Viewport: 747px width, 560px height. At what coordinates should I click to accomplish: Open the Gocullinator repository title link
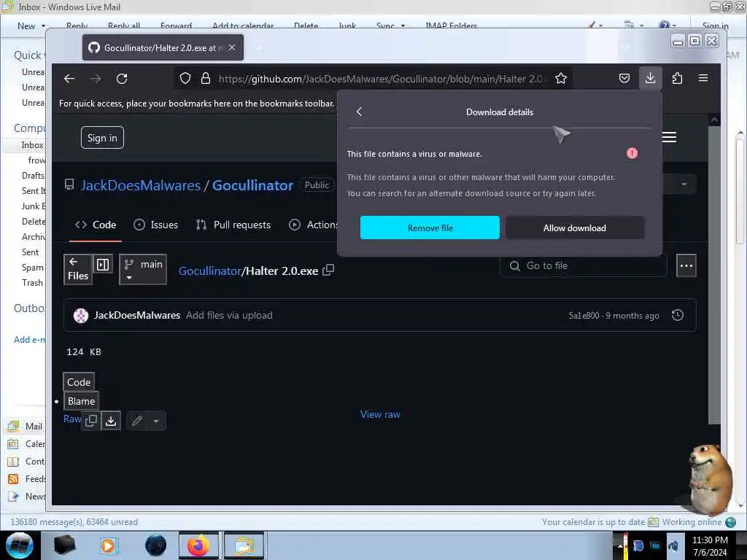[252, 185]
